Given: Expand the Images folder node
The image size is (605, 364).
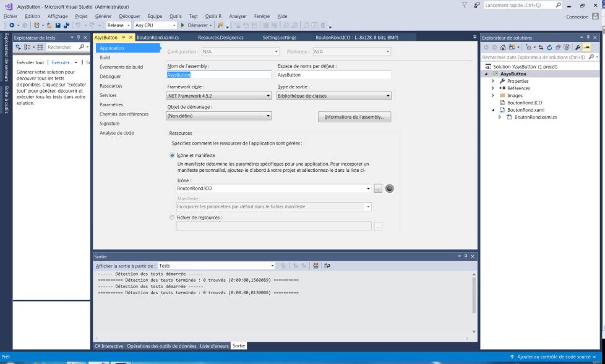Looking at the screenshot, I should tap(493, 96).
